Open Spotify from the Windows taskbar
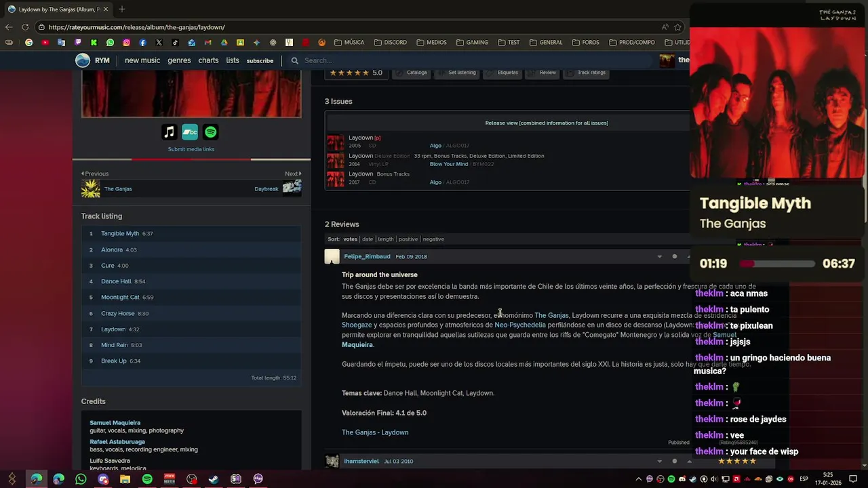868x488 pixels. point(147,479)
